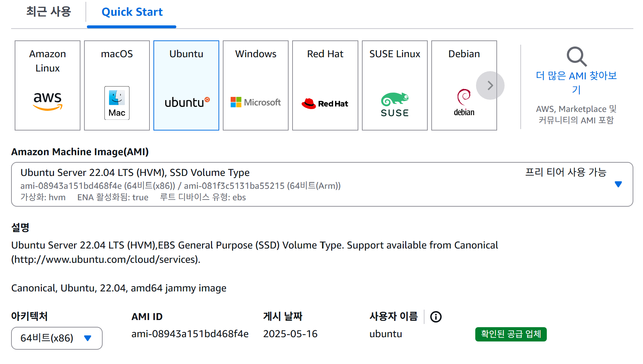Select the Amazon Linux AMI card
643x364 pixels.
[48, 85]
